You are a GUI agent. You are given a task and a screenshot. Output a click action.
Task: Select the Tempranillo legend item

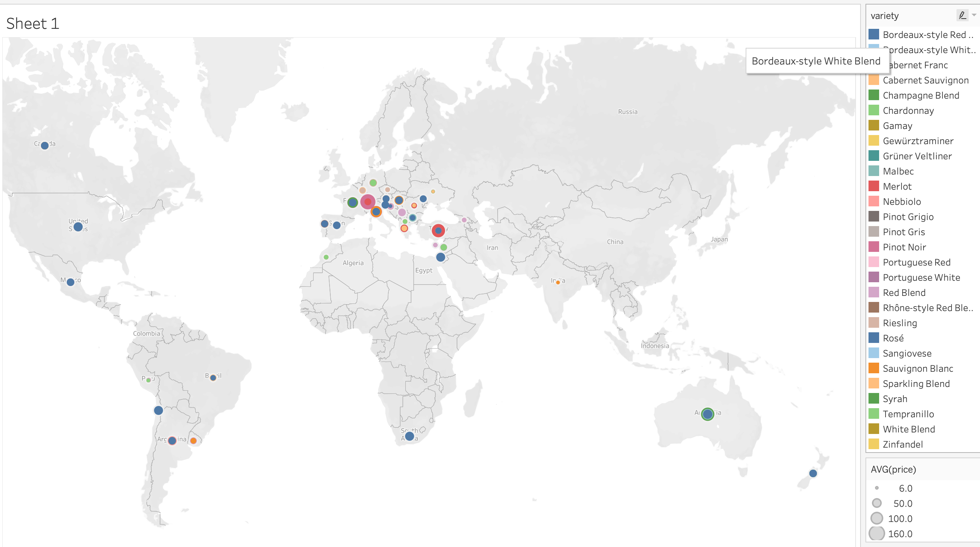pyautogui.click(x=908, y=414)
